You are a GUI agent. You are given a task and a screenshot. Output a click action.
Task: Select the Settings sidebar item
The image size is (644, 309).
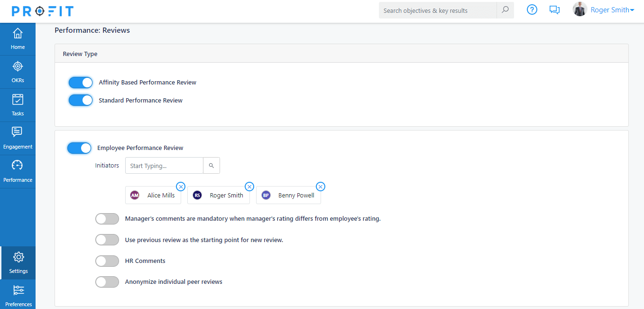[18, 262]
